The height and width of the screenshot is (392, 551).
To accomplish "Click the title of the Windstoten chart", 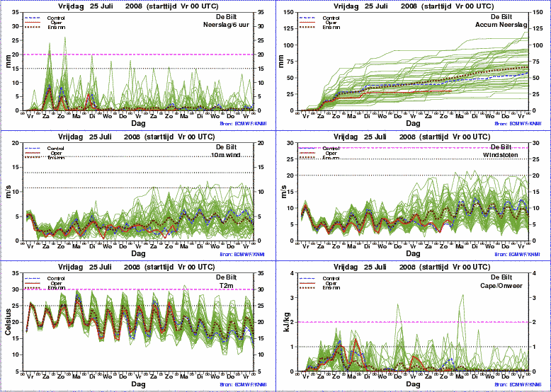I will pyautogui.click(x=412, y=137).
